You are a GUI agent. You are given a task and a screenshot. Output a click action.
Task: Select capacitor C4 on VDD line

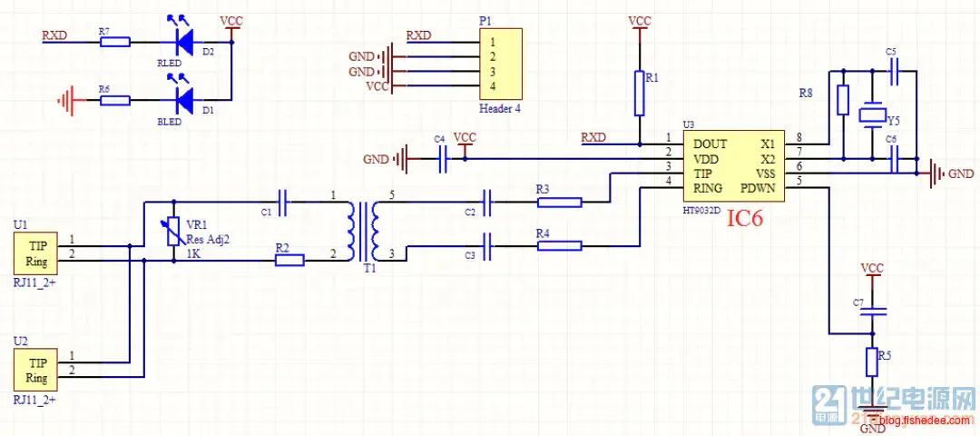444,160
